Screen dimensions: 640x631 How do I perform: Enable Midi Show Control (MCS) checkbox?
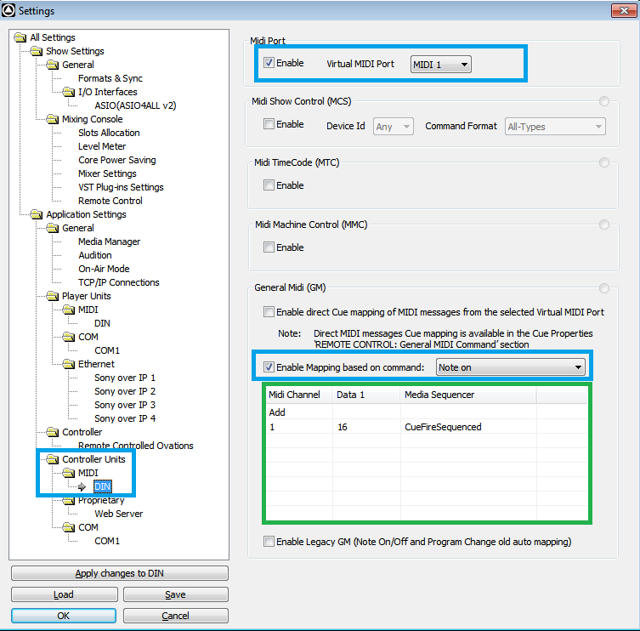click(269, 124)
